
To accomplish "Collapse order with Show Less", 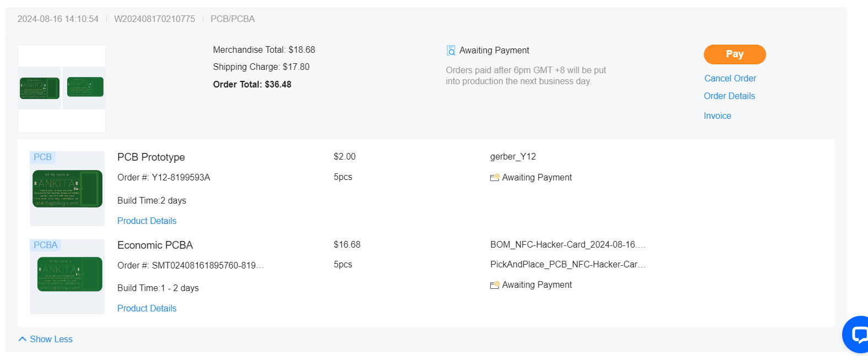I will pyautogui.click(x=51, y=339).
